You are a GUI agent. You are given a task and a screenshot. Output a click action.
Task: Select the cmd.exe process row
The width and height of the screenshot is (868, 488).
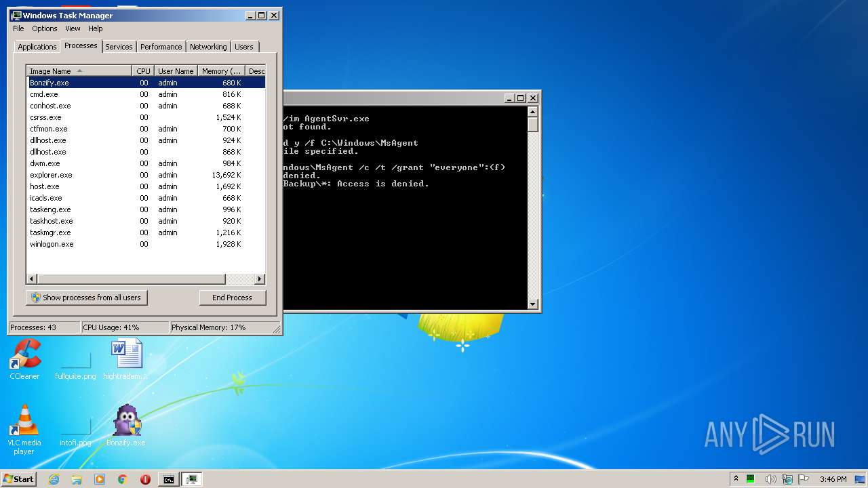(146, 94)
